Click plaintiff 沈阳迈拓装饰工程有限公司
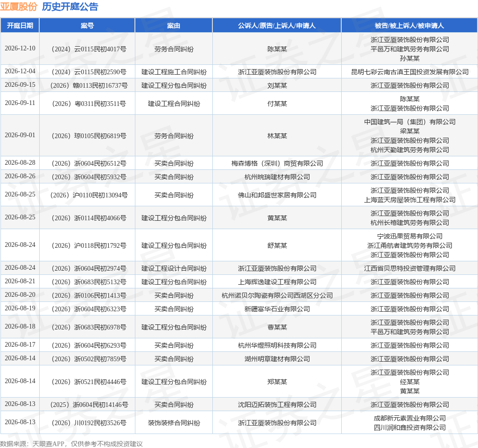The height and width of the screenshot is (448, 478). pos(277,405)
